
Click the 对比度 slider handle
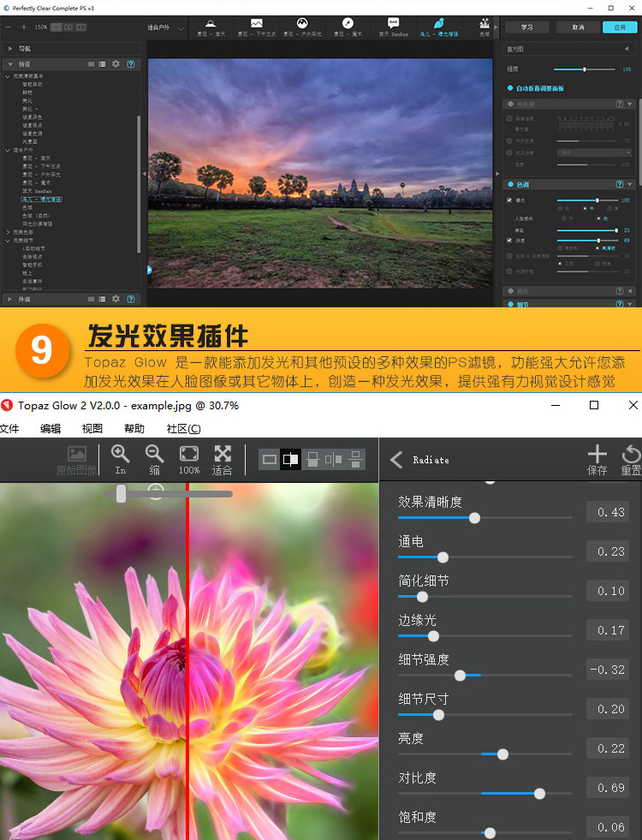point(540,794)
